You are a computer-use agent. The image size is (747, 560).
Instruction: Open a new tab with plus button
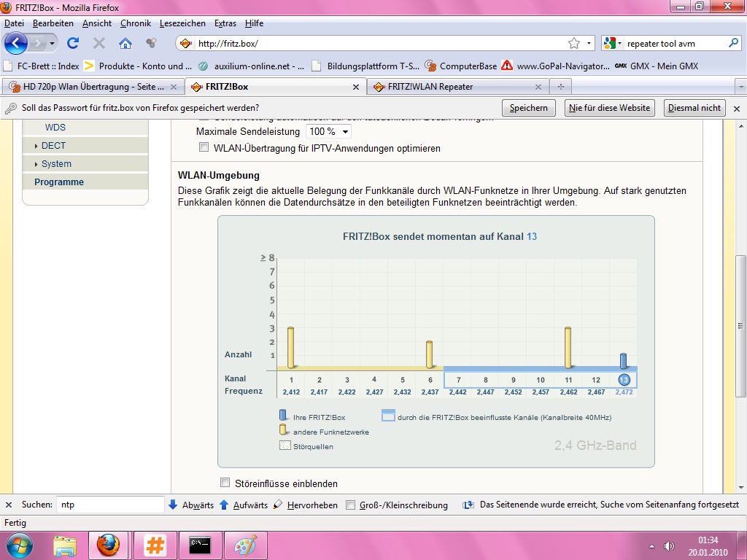(561, 87)
